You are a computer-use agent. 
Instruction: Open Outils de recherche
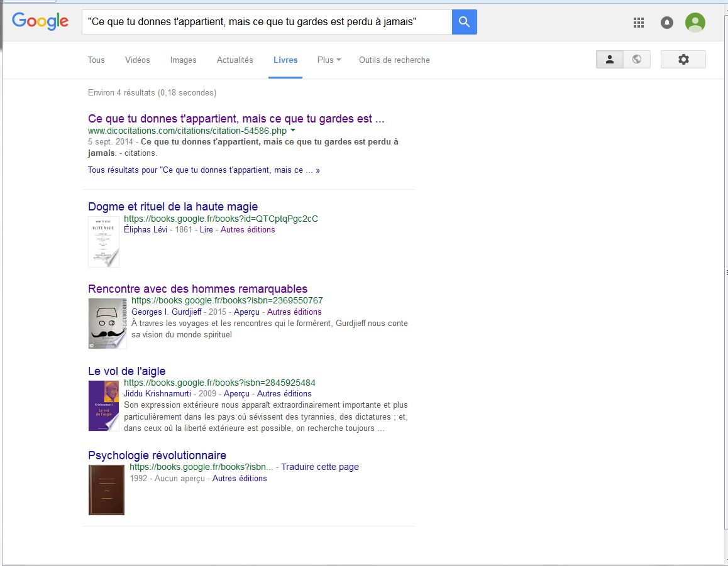394,60
